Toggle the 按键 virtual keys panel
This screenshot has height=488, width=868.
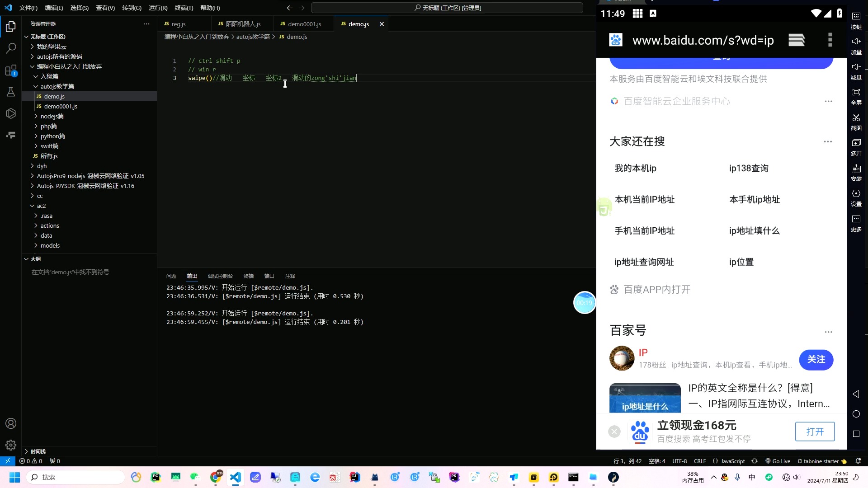click(857, 20)
